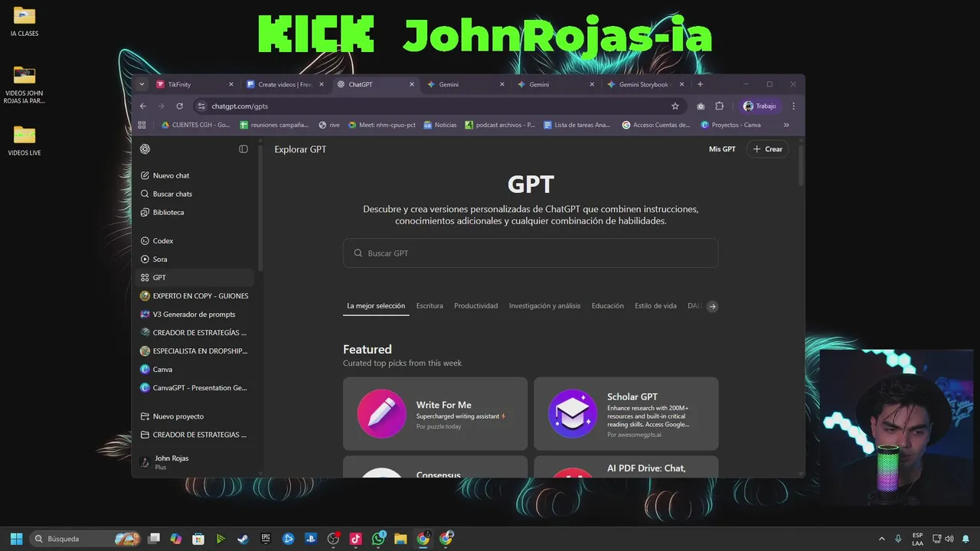The height and width of the screenshot is (551, 980).
Task: Open the Chrome extensions puzzle icon
Action: pos(720,106)
